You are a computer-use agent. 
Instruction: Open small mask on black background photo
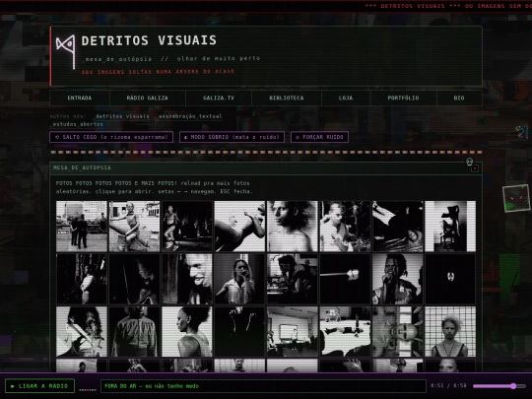point(450,279)
